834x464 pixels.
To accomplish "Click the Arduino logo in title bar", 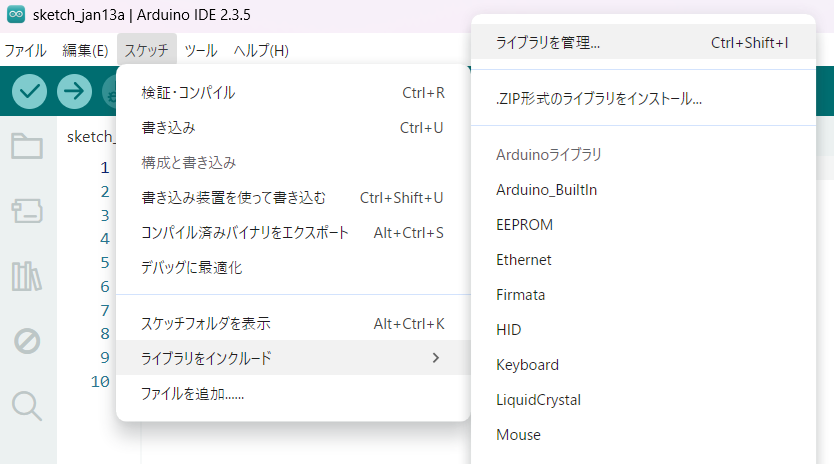I will 16,18.
